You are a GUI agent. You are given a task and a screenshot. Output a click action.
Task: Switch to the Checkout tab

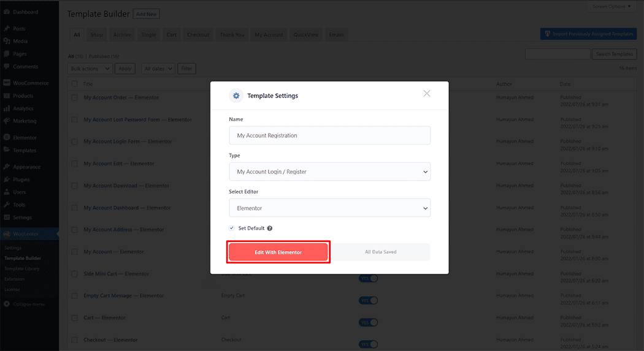pyautogui.click(x=198, y=35)
